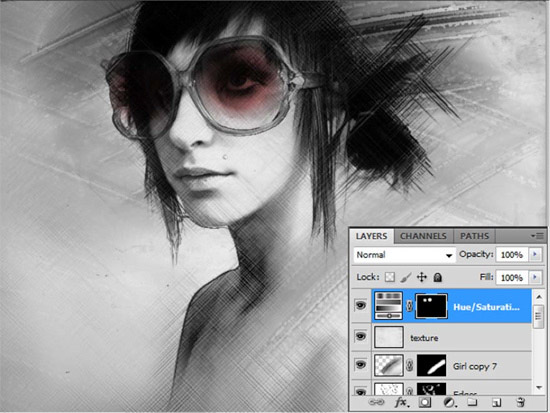Lock layer position icon
This screenshot has width=550, height=413.
point(422,277)
